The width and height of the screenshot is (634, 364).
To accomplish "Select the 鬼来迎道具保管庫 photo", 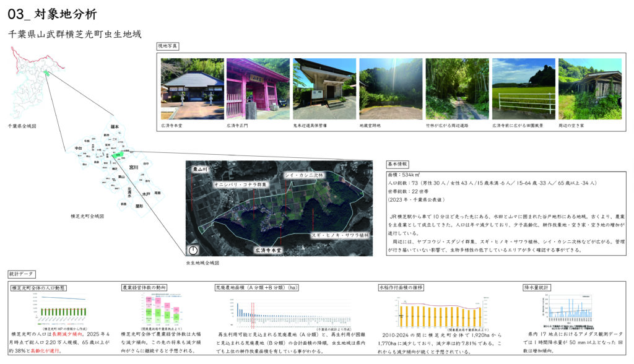I will tap(324, 89).
